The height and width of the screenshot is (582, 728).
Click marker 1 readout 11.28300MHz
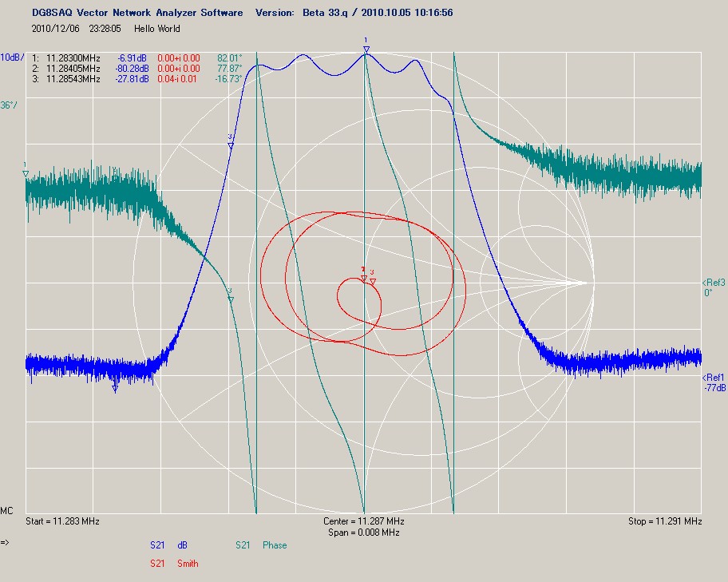pos(73,58)
